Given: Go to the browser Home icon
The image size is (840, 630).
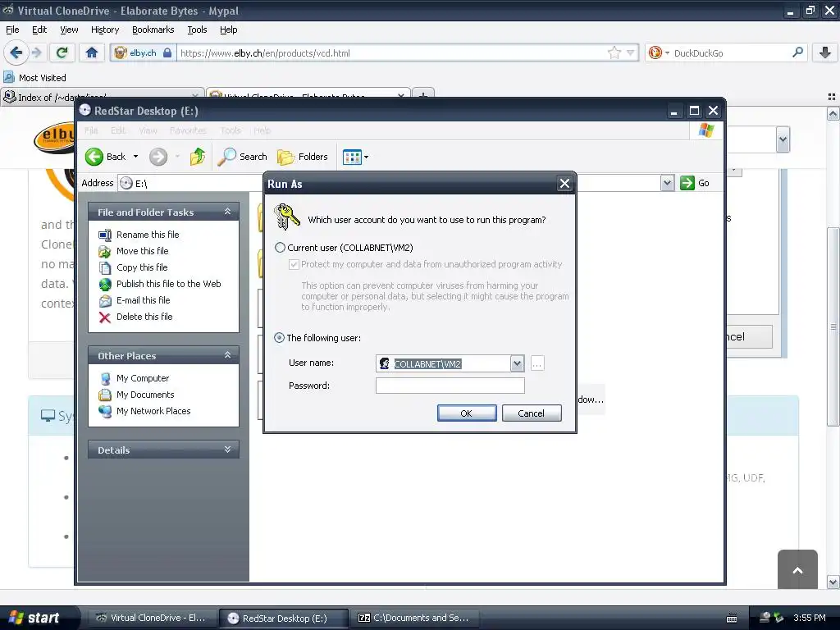Looking at the screenshot, I should tap(92, 52).
